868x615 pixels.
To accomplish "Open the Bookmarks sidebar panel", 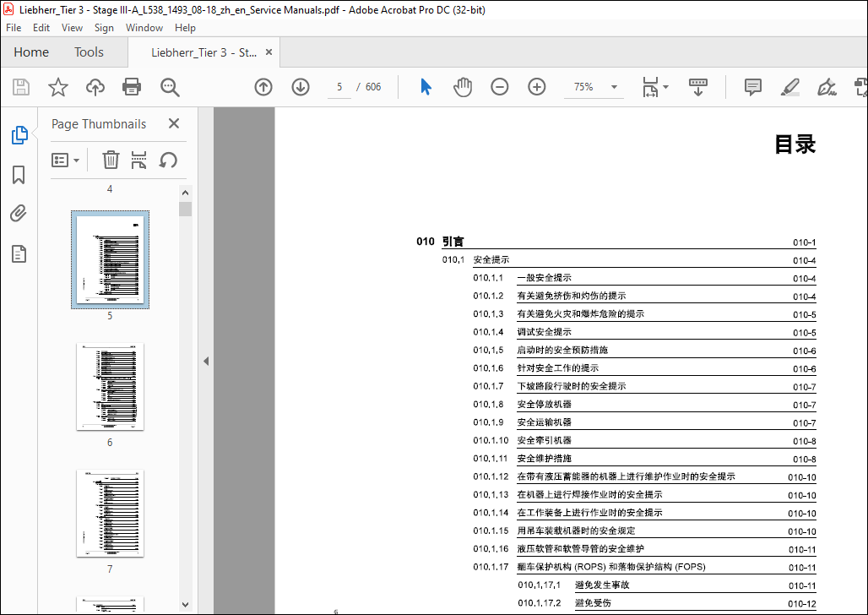I will pos(19,175).
